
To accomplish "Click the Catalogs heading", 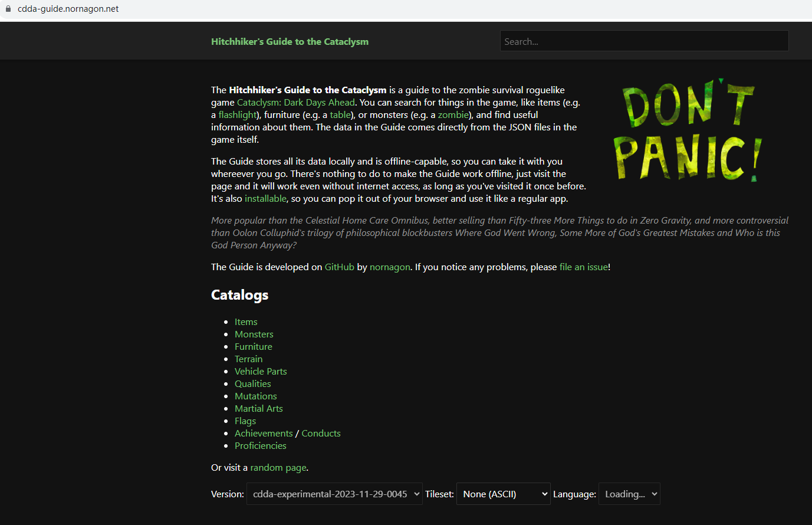I will click(240, 295).
